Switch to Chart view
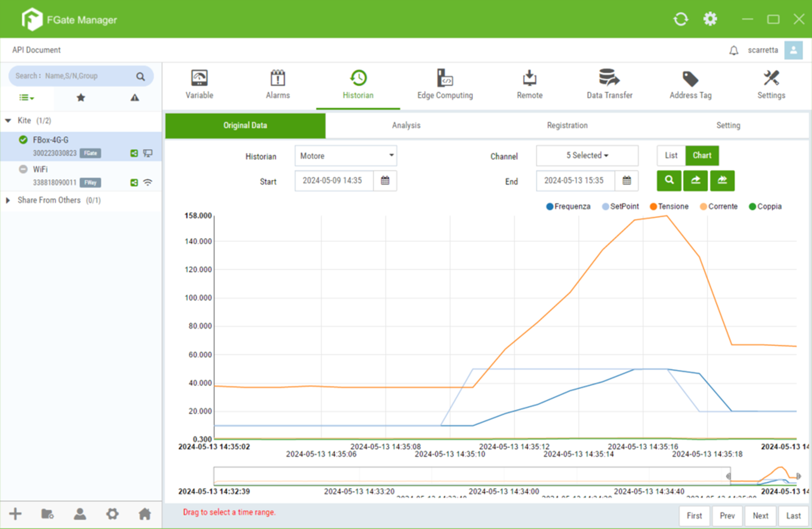 click(x=702, y=156)
